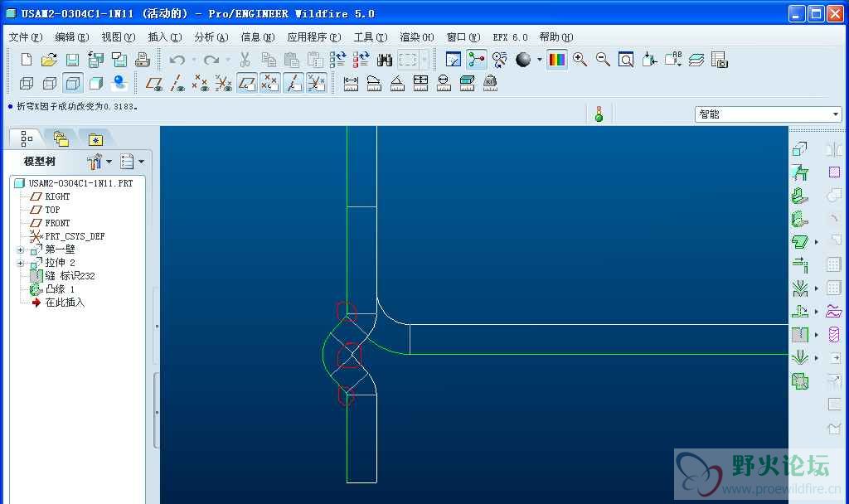Viewport: 849px width, 504px height.
Task: Toggle shaded display mode
Action: (x=96, y=83)
